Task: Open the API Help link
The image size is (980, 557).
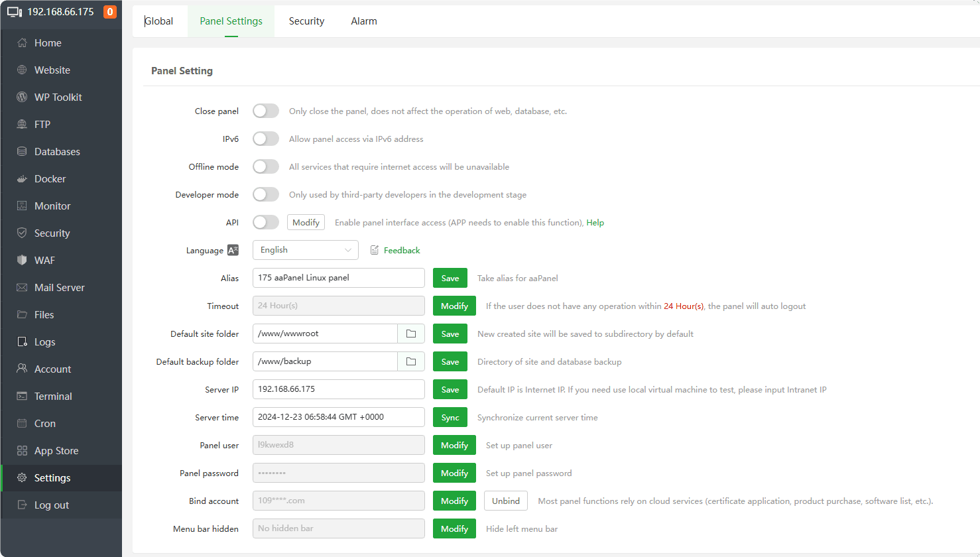Action: 595,223
